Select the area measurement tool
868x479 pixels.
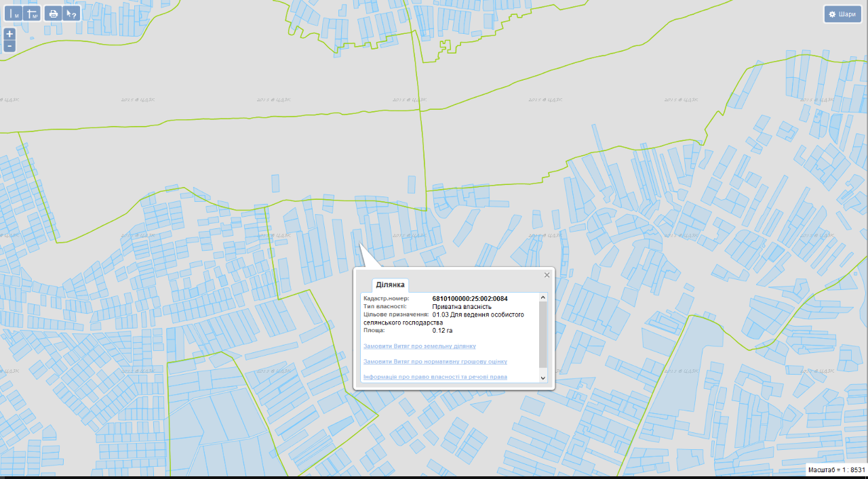coord(32,14)
